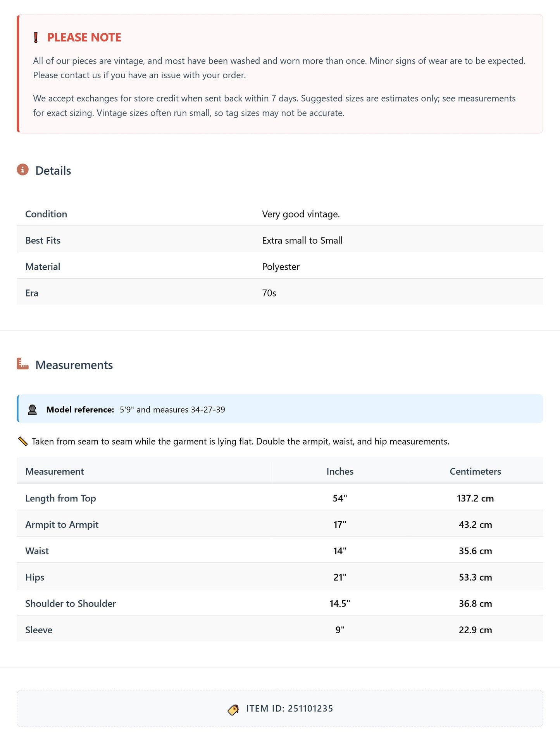560x741 pixels.
Task: Click the Polyester material value
Action: click(281, 267)
